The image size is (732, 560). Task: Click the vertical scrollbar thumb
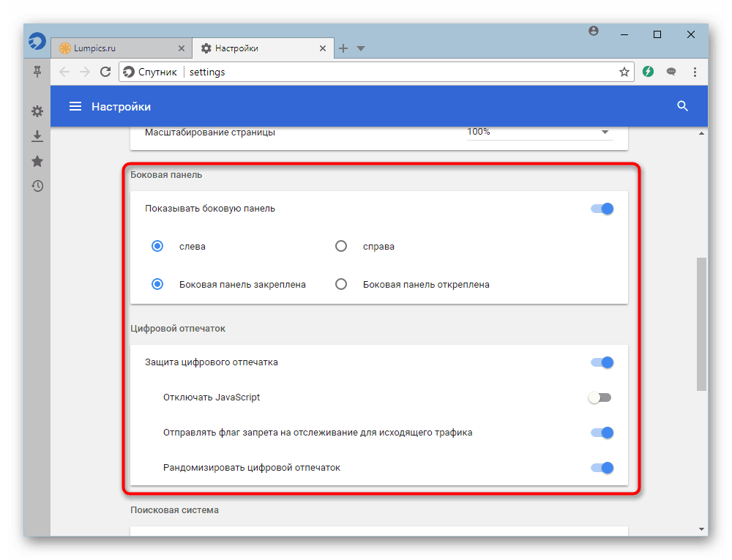[701, 324]
